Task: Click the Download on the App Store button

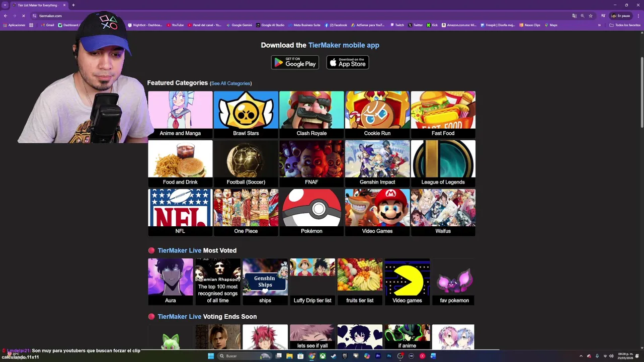Action: click(348, 63)
